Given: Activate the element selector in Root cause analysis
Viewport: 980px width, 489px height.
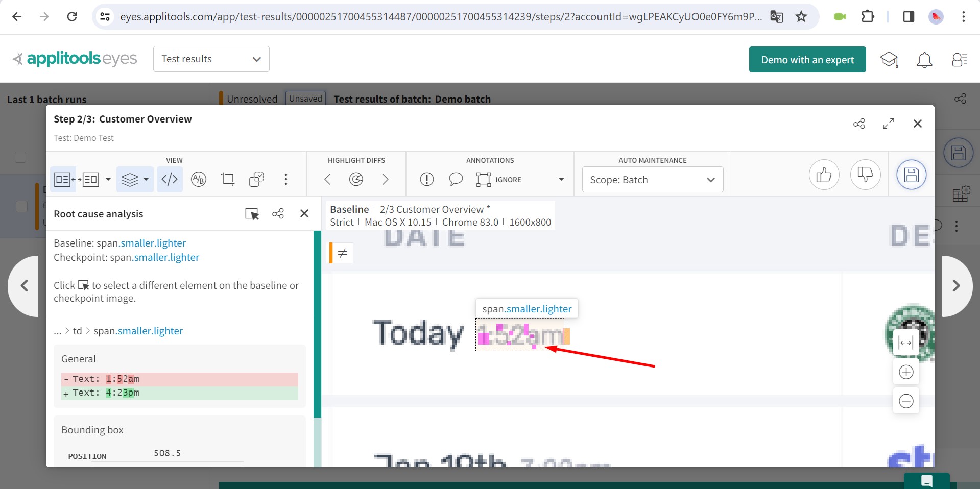Looking at the screenshot, I should (252, 214).
